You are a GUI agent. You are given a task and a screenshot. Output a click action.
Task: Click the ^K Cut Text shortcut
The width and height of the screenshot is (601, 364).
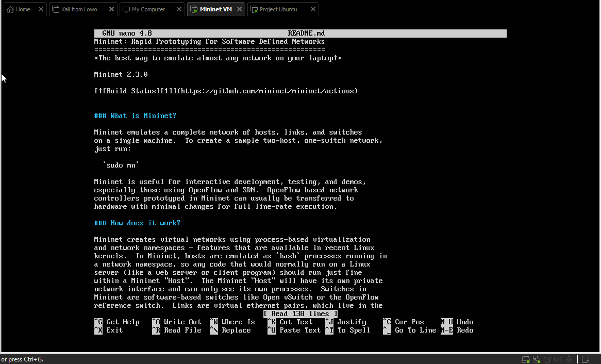(290, 322)
